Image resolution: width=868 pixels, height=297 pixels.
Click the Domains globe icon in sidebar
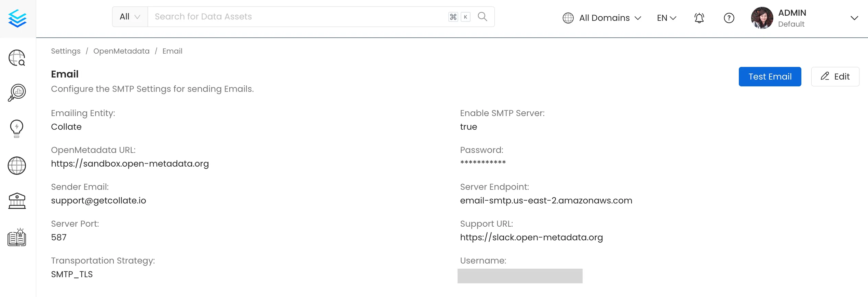click(x=16, y=166)
